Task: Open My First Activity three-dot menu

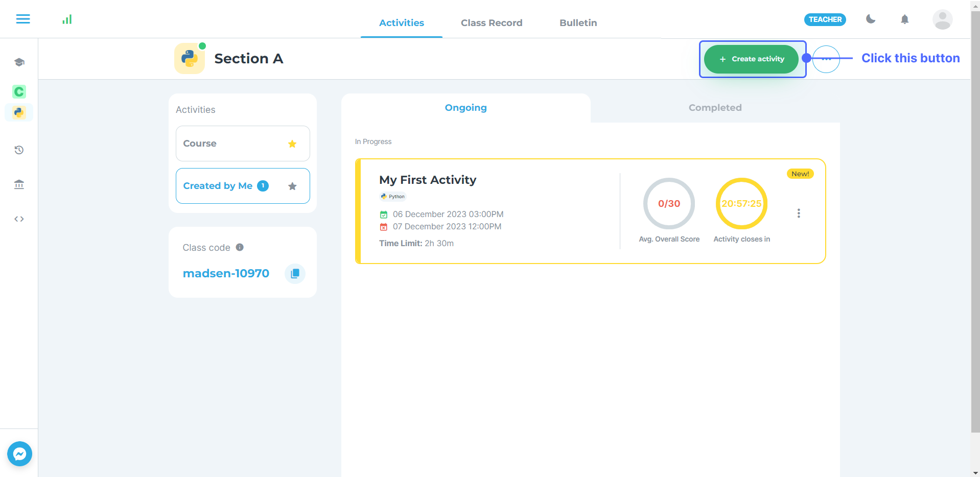Action: [799, 213]
